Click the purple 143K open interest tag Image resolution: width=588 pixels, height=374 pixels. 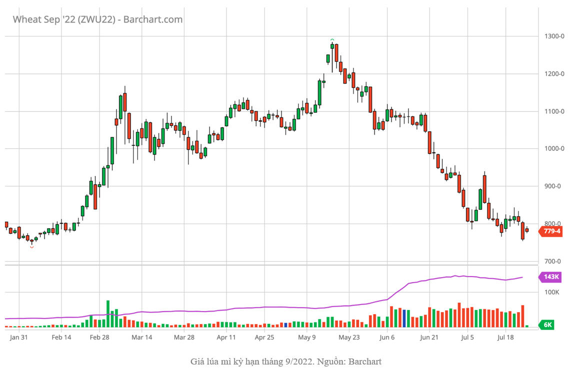tap(551, 277)
